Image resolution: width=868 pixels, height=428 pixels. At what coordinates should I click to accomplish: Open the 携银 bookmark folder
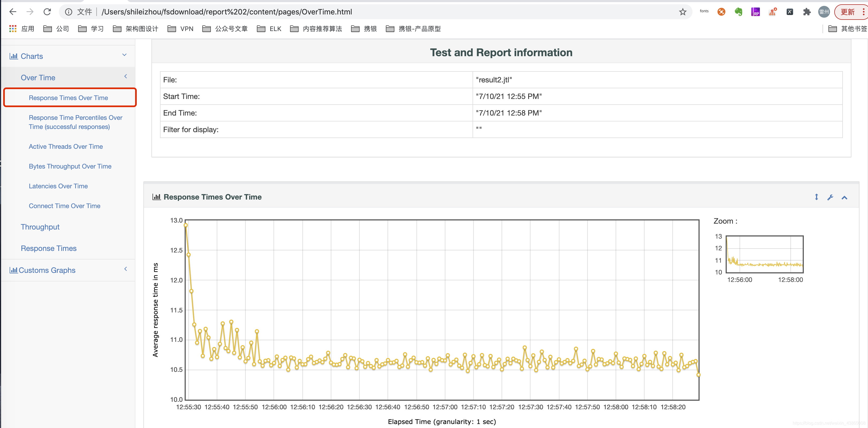[364, 29]
